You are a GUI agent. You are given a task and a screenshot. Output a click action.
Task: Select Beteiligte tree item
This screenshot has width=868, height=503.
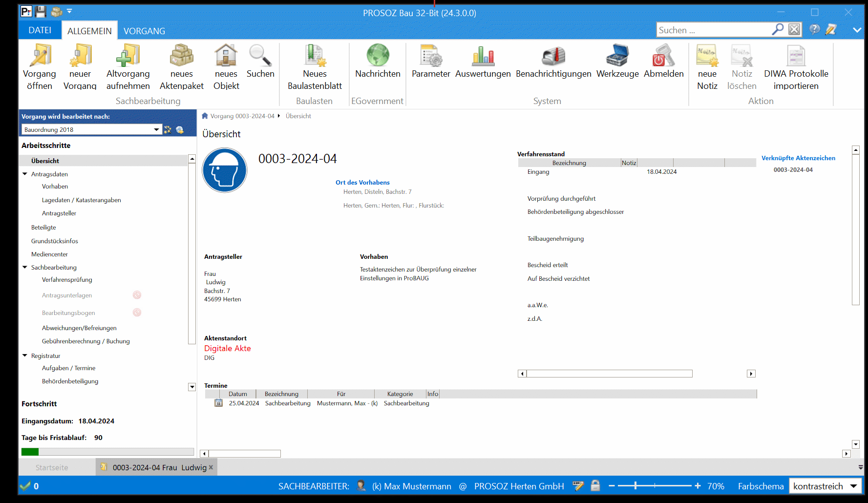click(43, 227)
